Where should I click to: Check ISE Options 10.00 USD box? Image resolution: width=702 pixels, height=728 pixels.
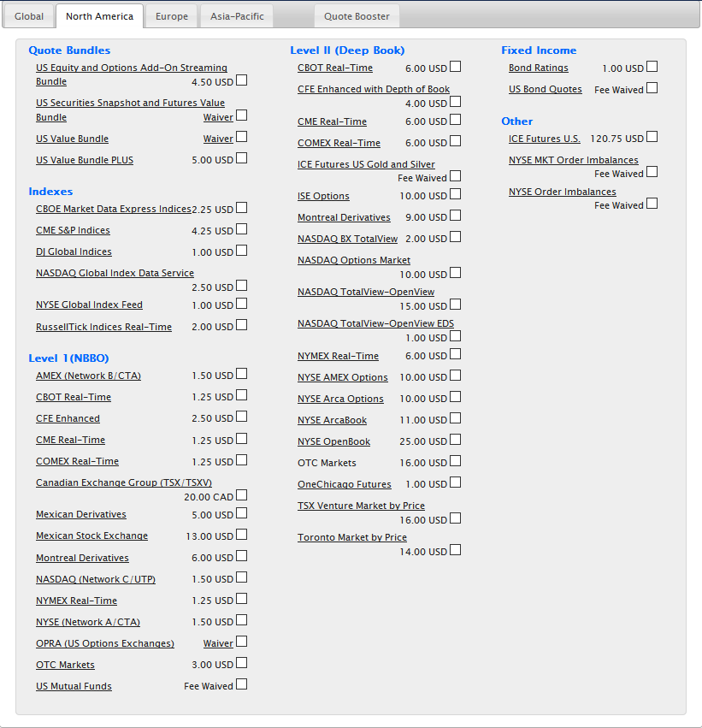point(456,194)
